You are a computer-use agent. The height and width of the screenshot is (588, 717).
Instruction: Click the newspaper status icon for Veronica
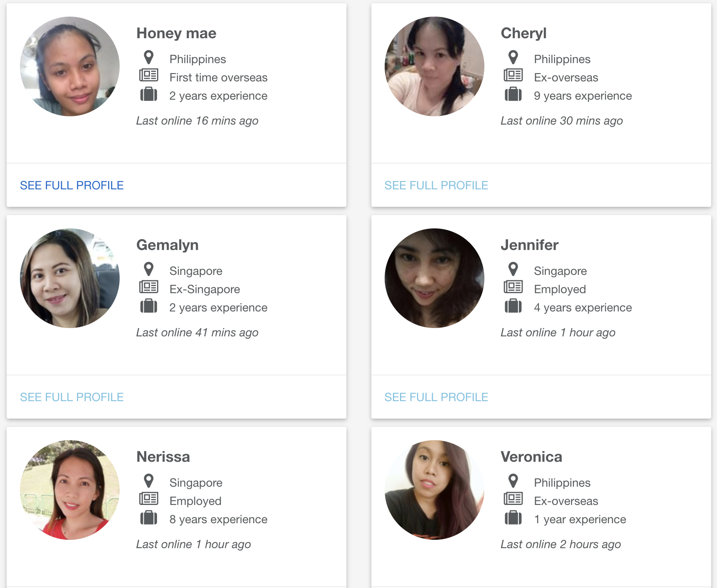coord(513,499)
